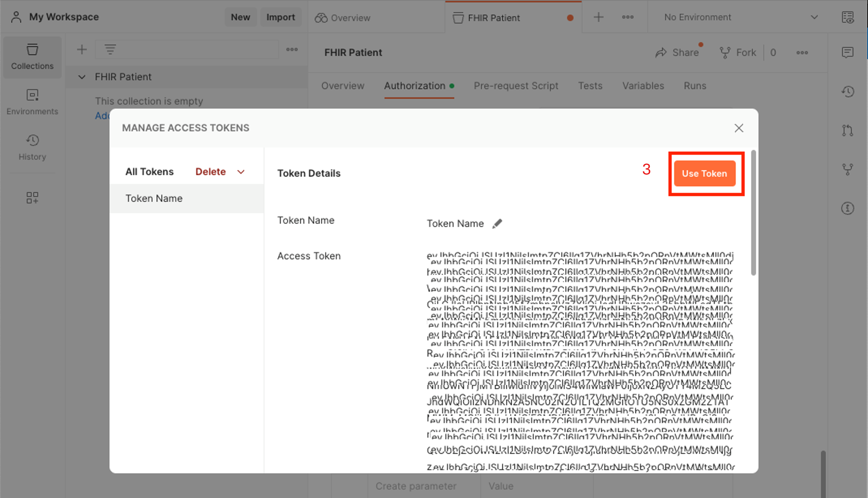
Task: Click the Import button
Action: point(280,17)
